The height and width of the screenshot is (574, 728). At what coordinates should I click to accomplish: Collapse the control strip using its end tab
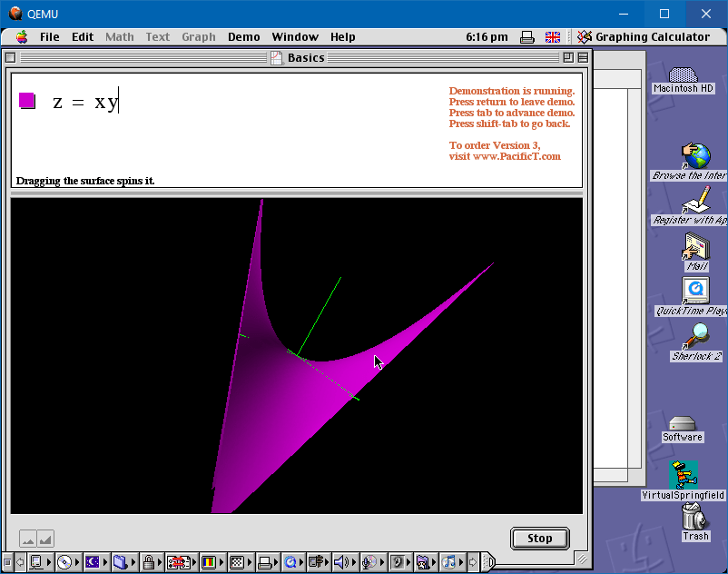487,562
